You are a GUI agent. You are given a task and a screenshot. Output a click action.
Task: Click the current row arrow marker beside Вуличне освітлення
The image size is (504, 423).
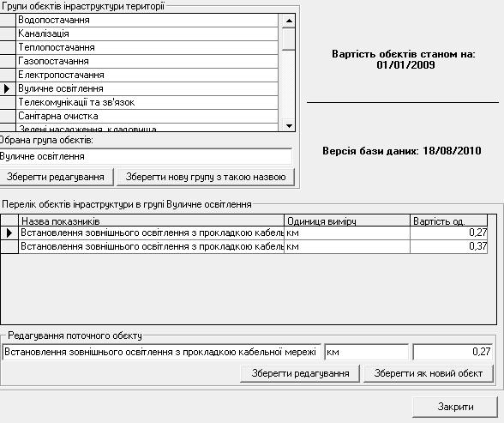pyautogui.click(x=7, y=88)
